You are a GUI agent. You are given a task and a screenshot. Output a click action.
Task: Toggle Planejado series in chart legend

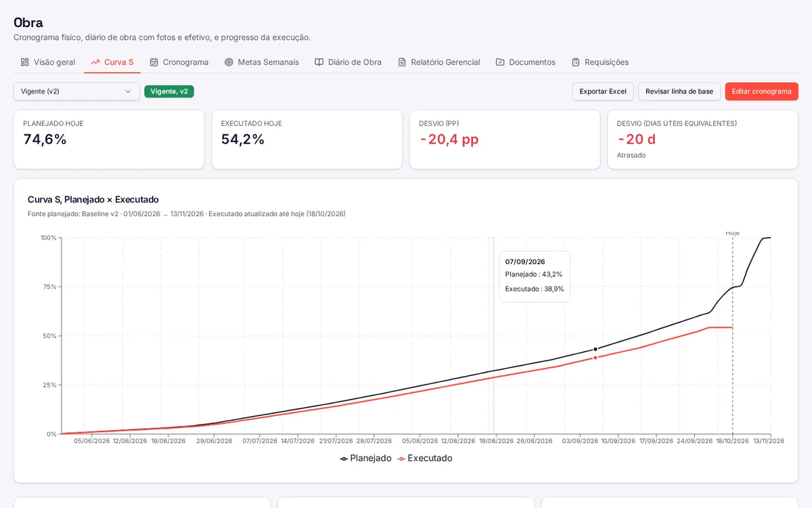366,459
